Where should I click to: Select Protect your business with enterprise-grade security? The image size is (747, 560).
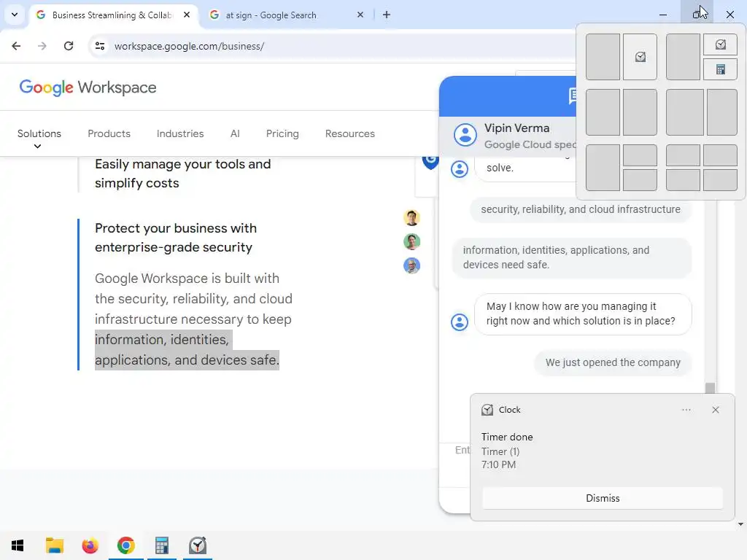point(176,238)
